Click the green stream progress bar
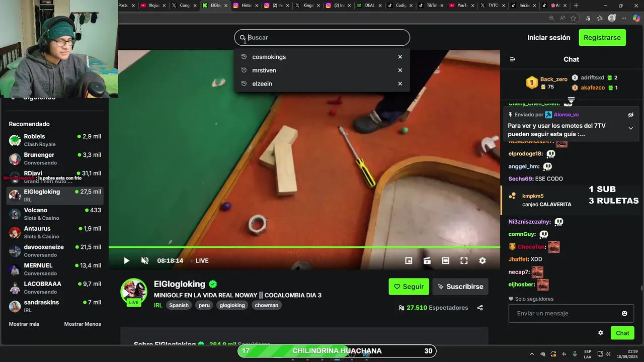The image size is (644, 362). (304, 247)
